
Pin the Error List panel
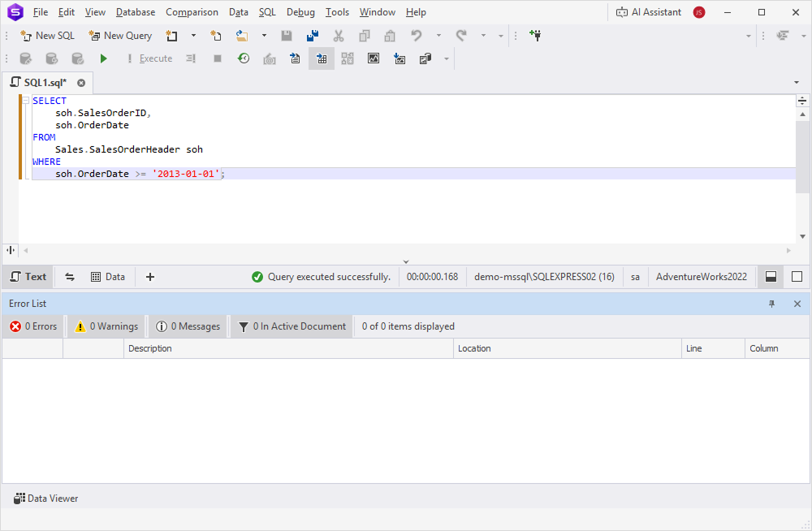click(771, 303)
